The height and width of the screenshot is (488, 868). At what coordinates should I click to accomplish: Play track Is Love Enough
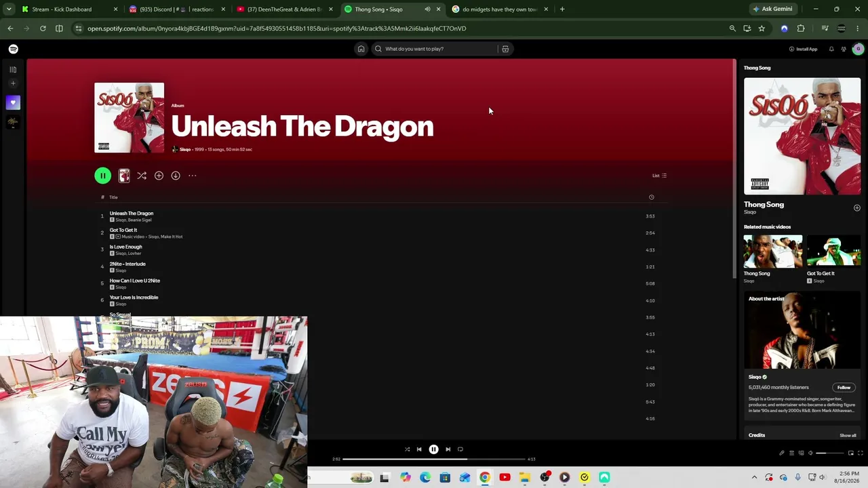[126, 247]
